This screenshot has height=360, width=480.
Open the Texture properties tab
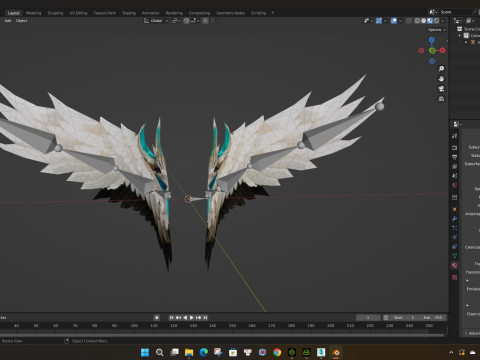[x=455, y=277]
